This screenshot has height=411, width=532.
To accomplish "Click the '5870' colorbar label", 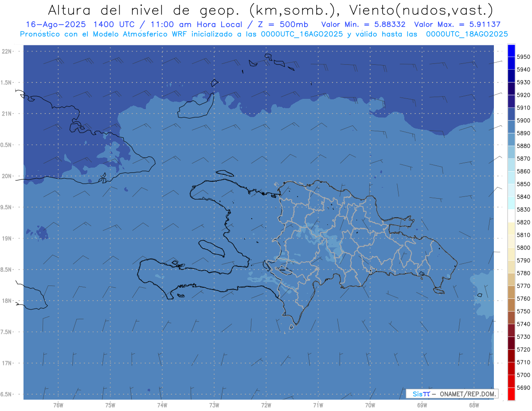I will click(523, 159).
